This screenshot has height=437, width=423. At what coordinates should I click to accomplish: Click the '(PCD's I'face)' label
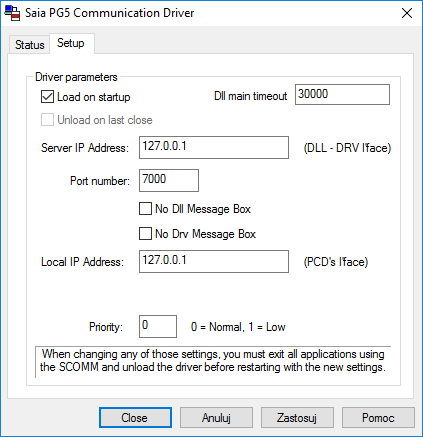pos(336,262)
